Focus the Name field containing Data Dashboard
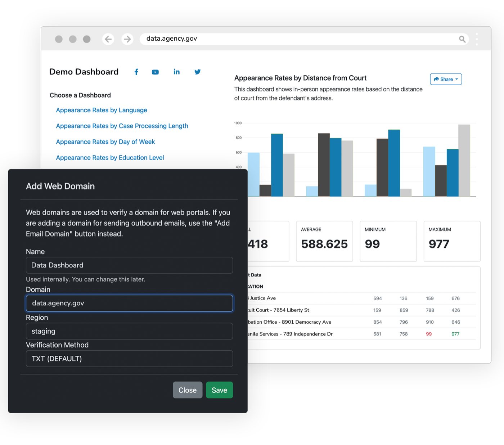 pos(129,265)
